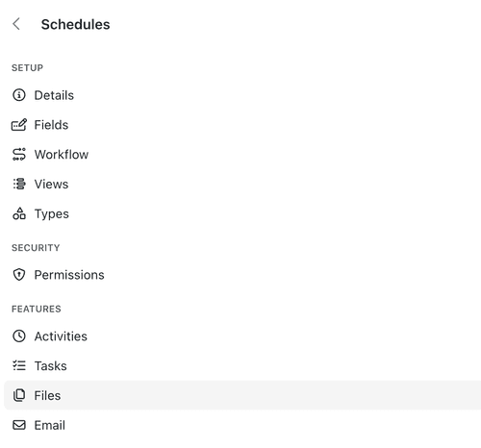Click the shapes icon for Types
The width and height of the screenshot is (481, 448).
coord(19,213)
